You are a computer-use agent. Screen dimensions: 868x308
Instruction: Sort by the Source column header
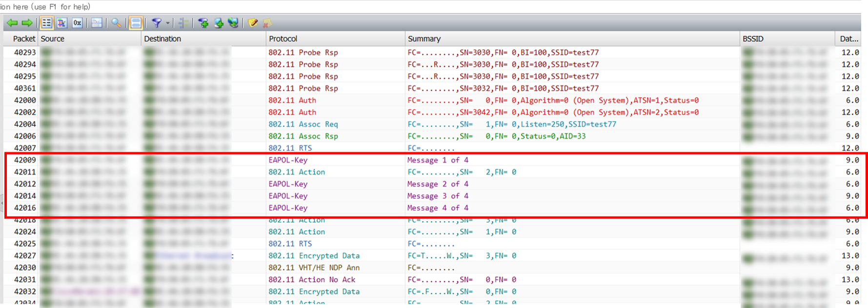point(89,39)
